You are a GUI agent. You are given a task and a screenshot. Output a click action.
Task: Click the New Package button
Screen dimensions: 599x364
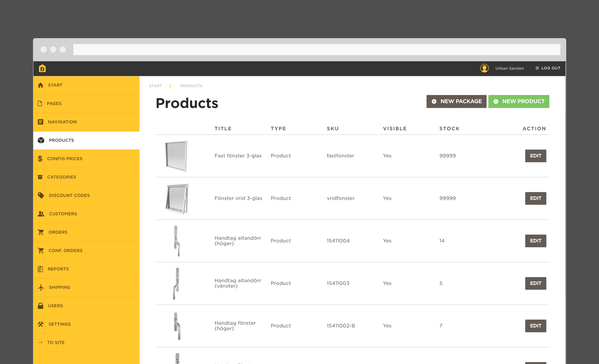456,101
